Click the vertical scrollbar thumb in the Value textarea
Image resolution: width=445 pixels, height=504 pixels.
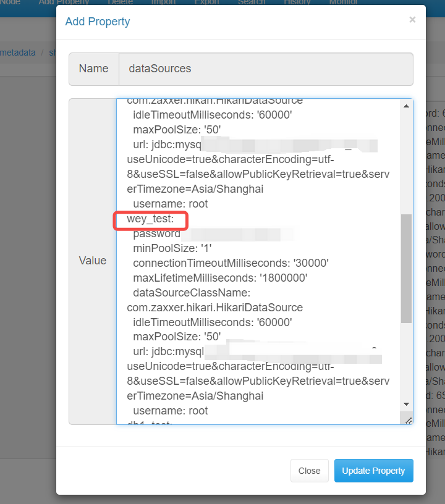407,269
